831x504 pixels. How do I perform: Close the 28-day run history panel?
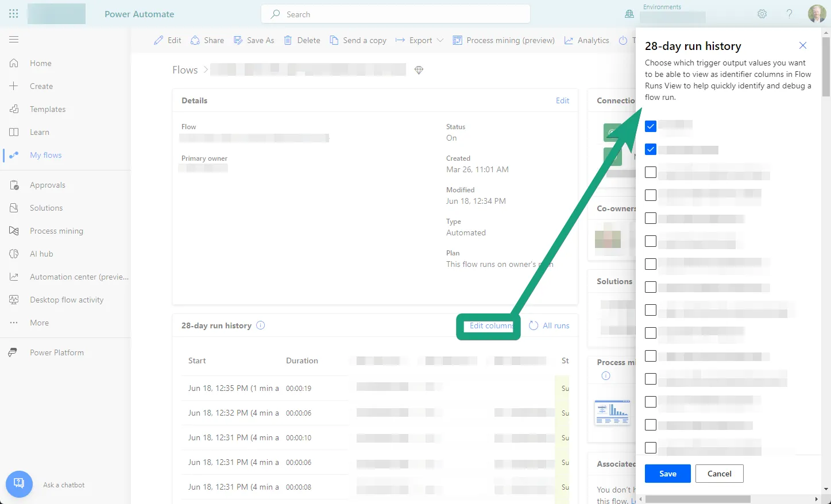pos(803,45)
